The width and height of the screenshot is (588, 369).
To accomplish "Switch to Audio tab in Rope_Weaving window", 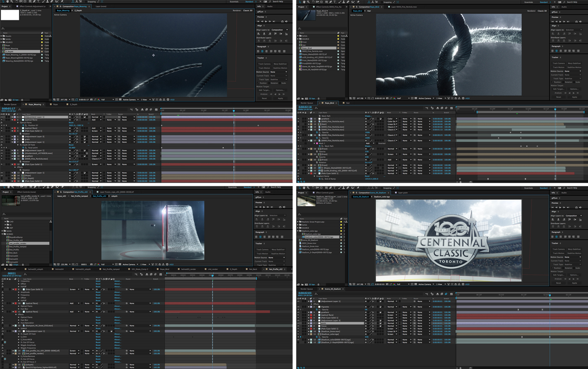I will (x=270, y=6).
